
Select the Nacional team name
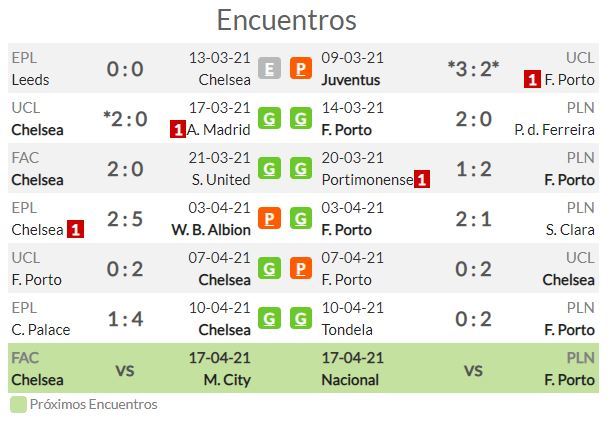350,380
